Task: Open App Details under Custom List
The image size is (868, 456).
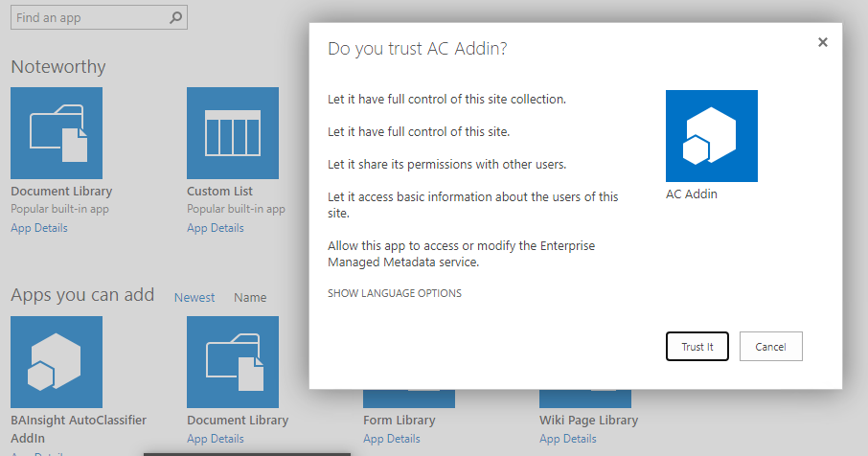Action: [x=216, y=228]
